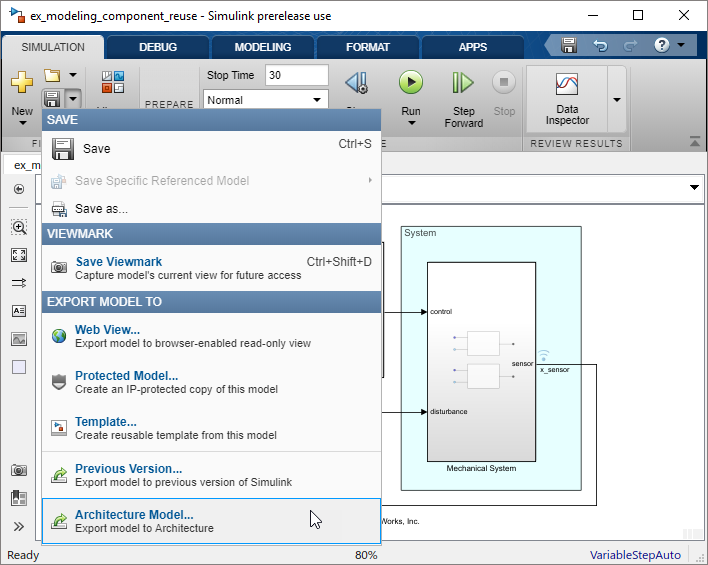This screenshot has height=565, width=708.
Task: Open the Open-folder dropdown arrow
Action: click(73, 76)
